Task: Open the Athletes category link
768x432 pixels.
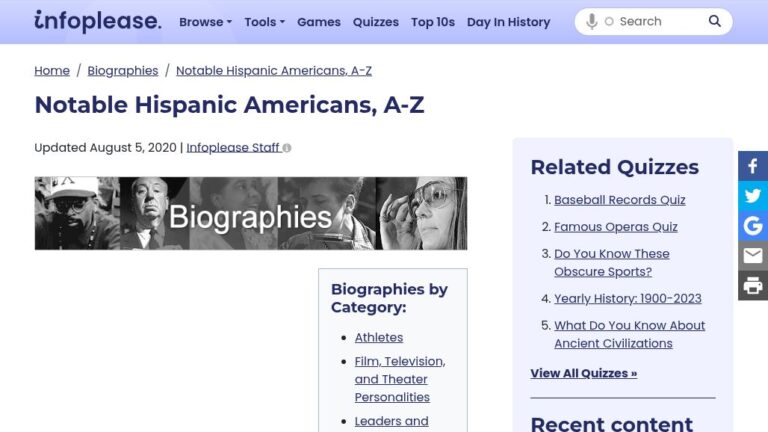Action: pos(379,337)
